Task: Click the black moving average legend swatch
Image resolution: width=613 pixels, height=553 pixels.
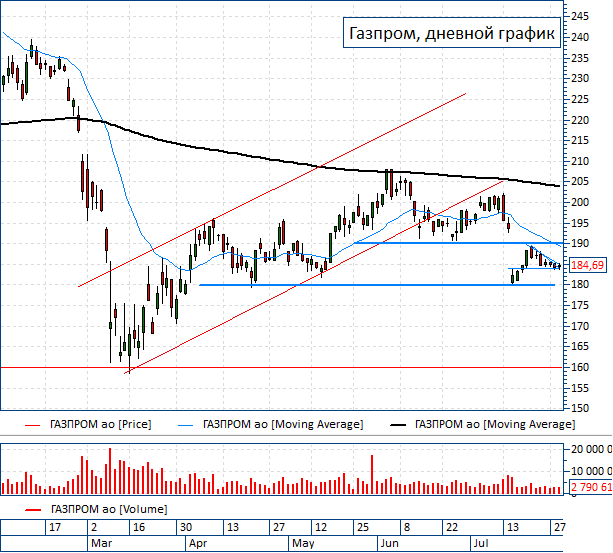Action: (398, 425)
